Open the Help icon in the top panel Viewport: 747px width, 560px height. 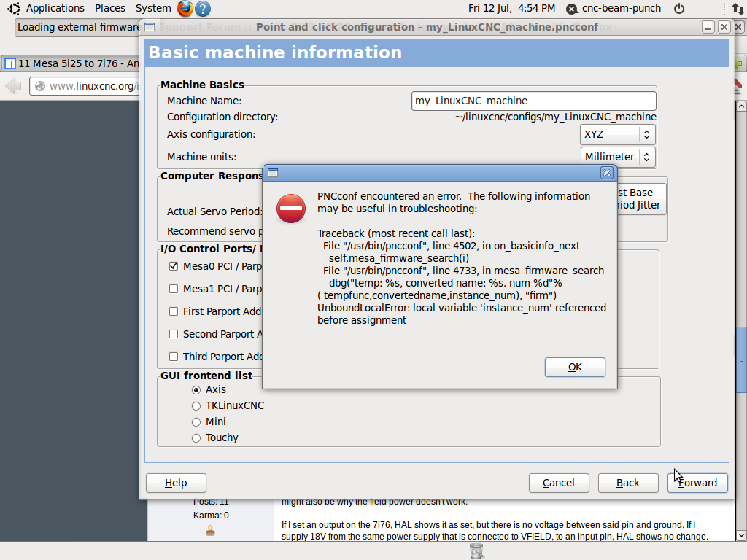point(203,9)
